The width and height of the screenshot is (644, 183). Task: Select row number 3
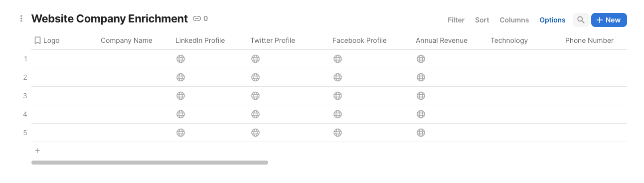25,96
